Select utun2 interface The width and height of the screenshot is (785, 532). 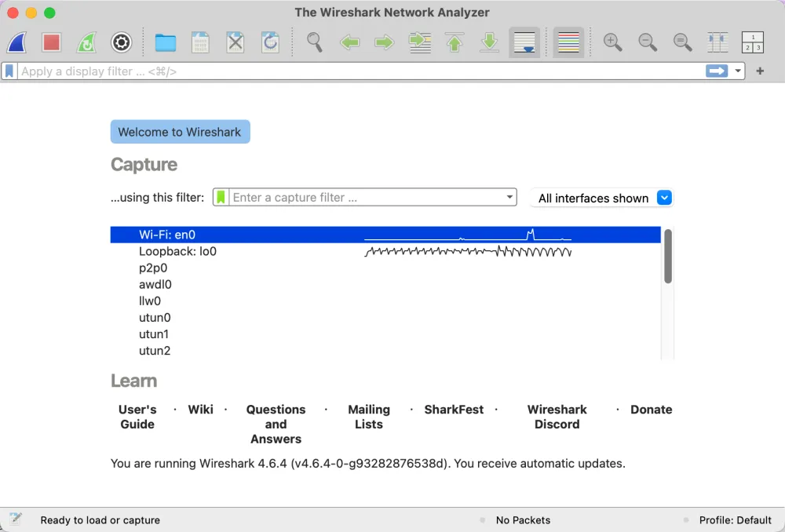(385, 350)
